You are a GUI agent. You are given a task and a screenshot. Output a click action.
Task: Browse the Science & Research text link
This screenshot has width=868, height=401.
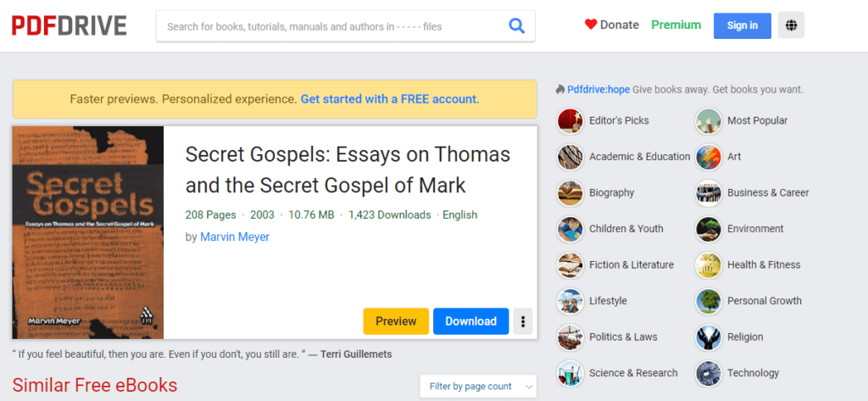coord(633,373)
